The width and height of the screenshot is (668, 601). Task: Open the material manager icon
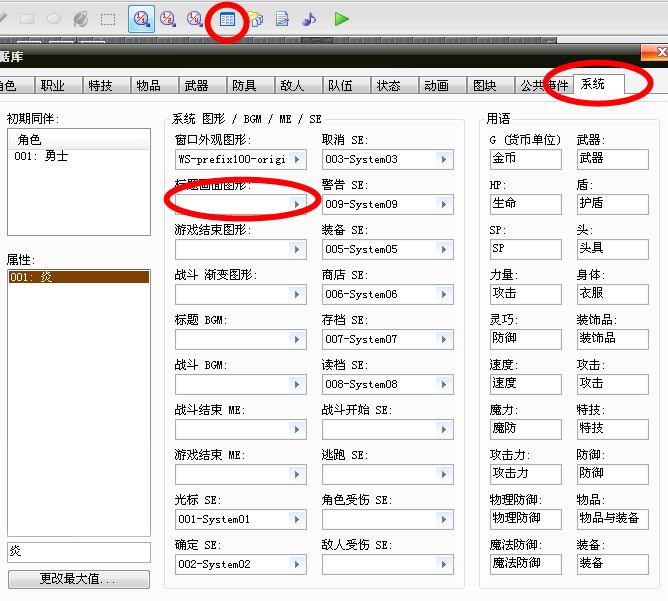tap(255, 19)
